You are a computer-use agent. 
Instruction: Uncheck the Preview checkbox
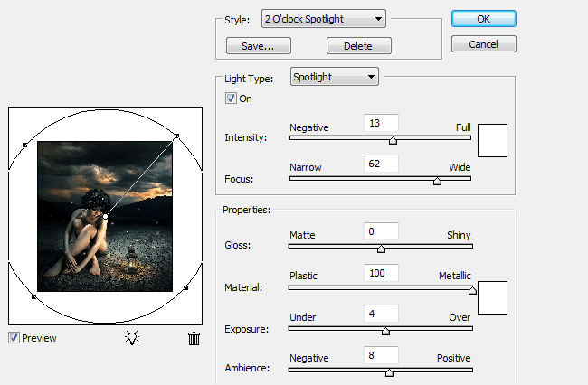[14, 338]
